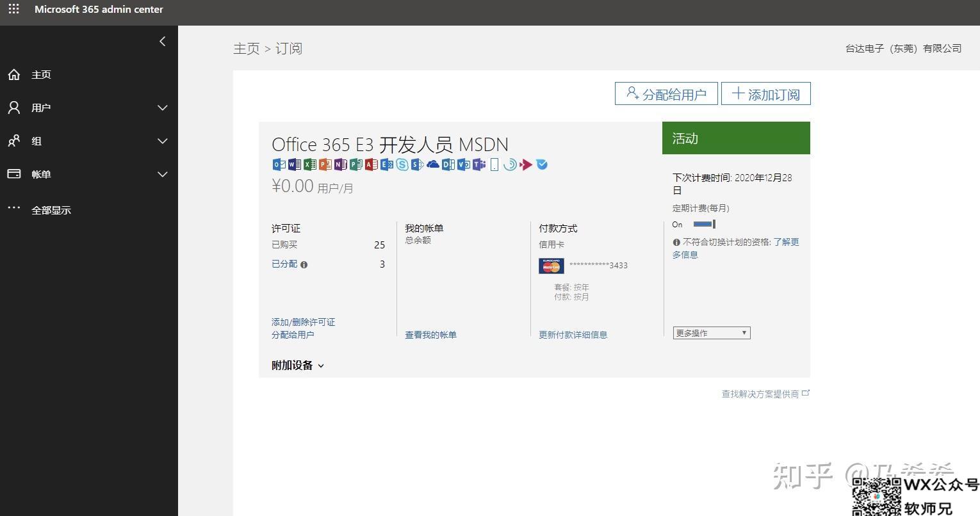Click the Excel app icon

click(x=310, y=165)
